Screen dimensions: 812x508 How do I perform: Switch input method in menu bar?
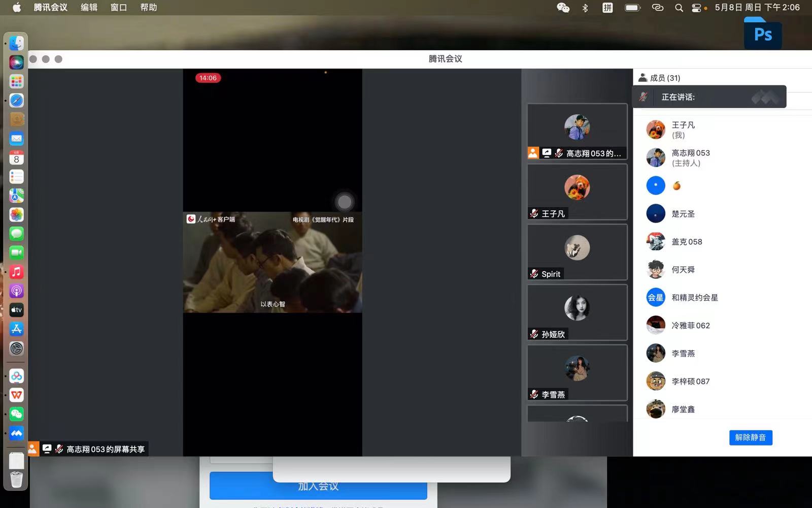click(607, 8)
